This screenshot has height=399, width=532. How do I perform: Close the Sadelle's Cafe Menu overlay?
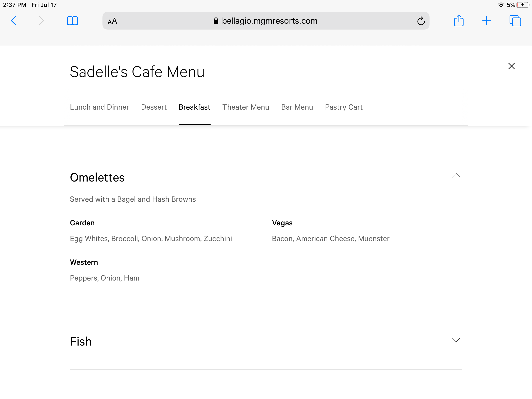pyautogui.click(x=512, y=66)
